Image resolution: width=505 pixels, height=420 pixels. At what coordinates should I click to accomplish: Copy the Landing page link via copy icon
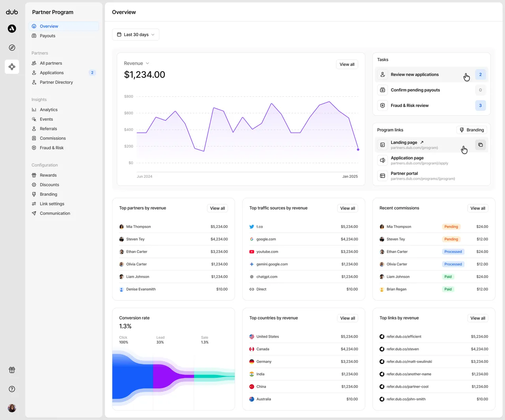[480, 145]
